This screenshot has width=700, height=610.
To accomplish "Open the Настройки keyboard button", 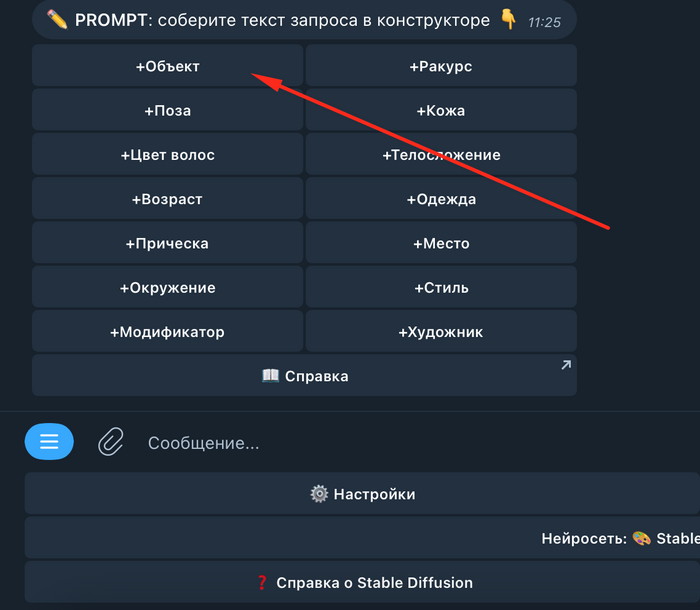I will coord(362,494).
